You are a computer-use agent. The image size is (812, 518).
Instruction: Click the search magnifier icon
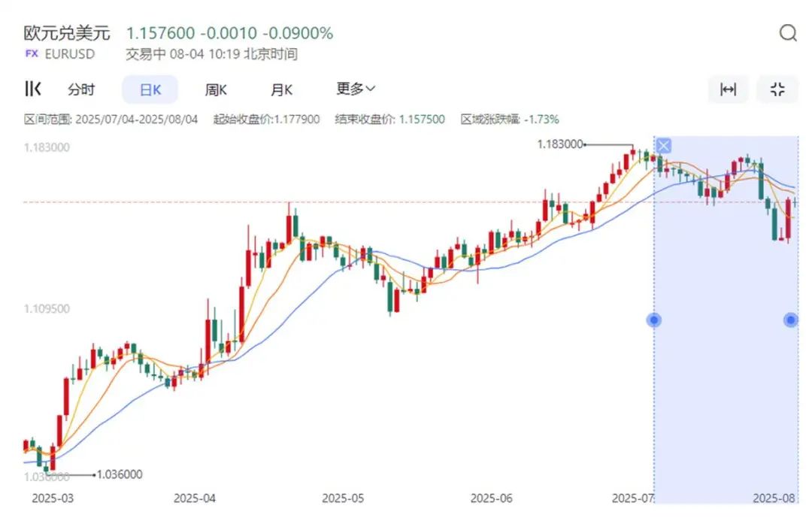pos(788,33)
